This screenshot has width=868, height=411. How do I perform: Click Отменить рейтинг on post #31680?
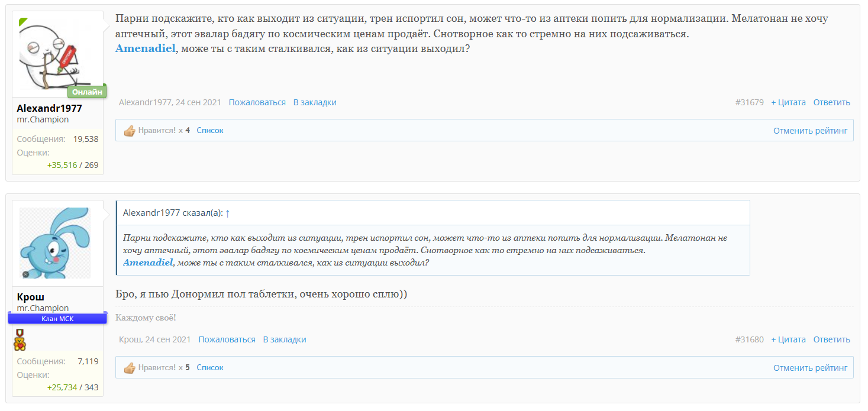[x=810, y=367]
